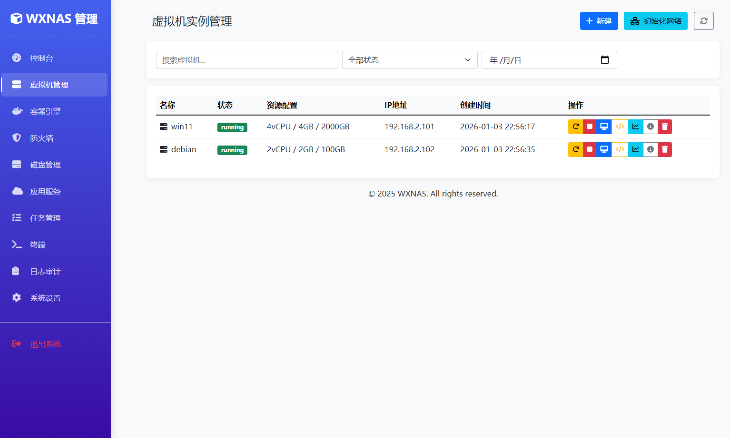Screen dimensions: 732x438
Task: Click the 资源配置 column header
Action: click(282, 105)
